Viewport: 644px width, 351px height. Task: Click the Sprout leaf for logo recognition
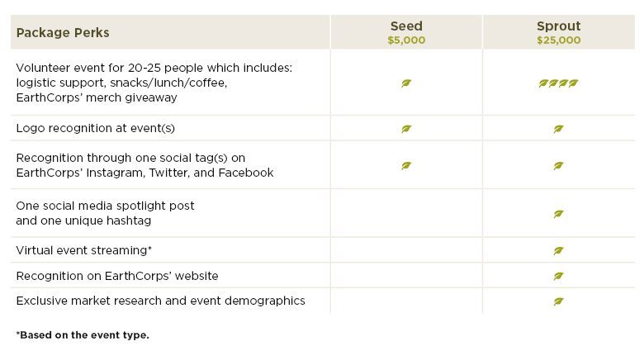tap(558, 129)
